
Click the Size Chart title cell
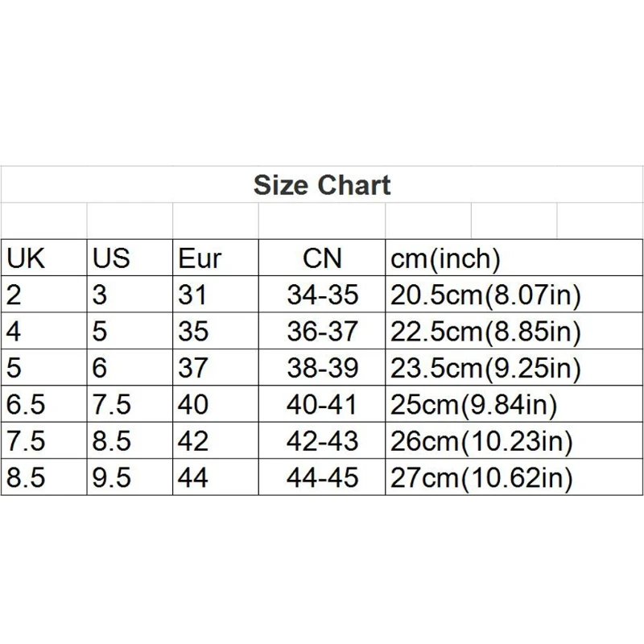pos(322,185)
